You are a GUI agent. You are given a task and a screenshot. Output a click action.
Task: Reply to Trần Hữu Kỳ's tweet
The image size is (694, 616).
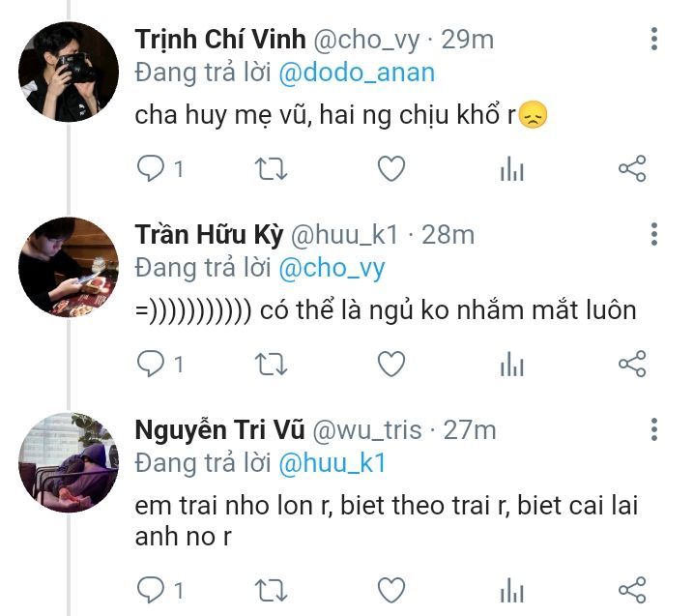(x=152, y=364)
